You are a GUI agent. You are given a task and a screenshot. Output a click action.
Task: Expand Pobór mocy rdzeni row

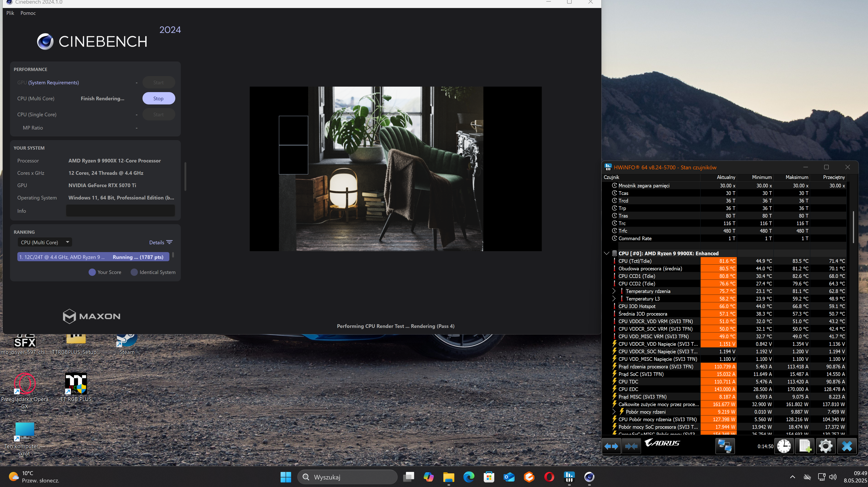point(614,412)
